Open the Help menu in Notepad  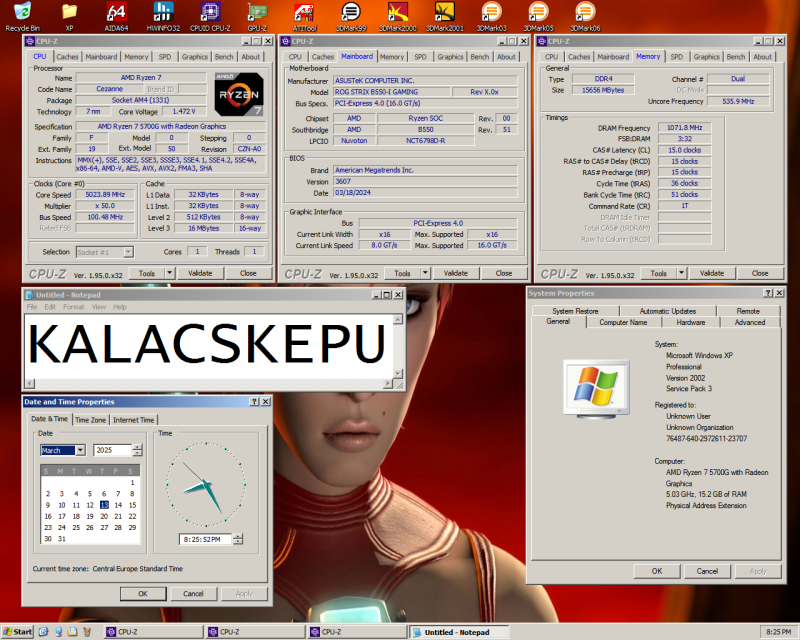click(119, 307)
